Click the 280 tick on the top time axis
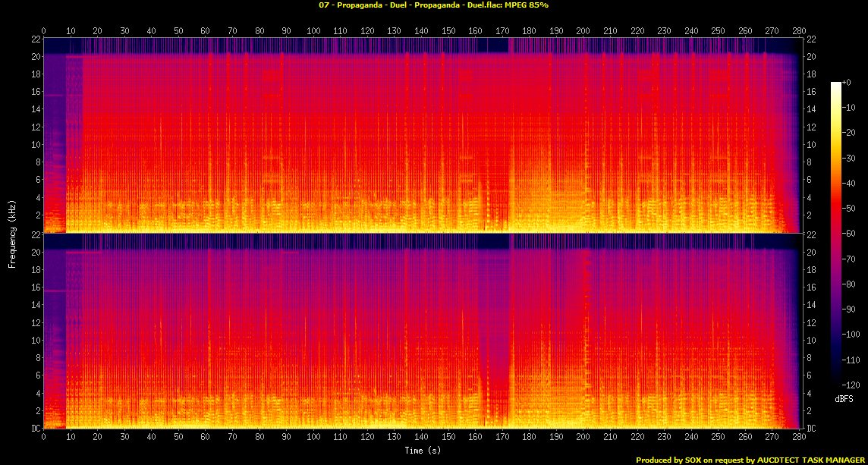The width and height of the screenshot is (868, 465). [x=799, y=31]
